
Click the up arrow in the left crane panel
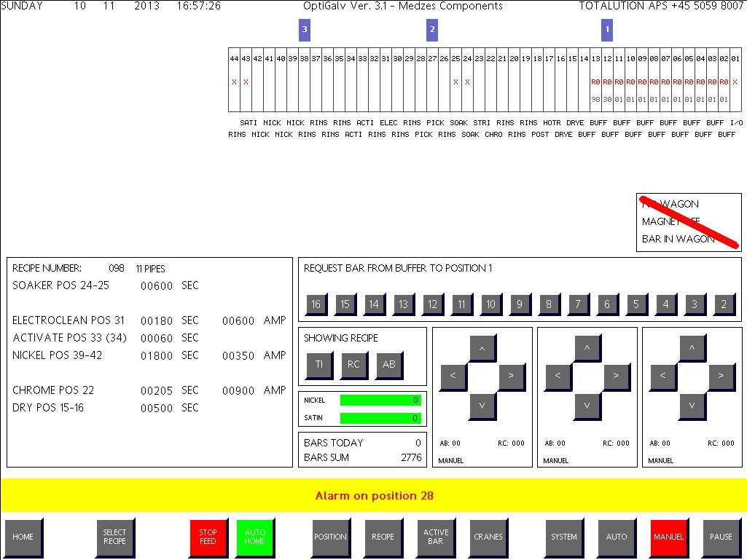(x=482, y=348)
